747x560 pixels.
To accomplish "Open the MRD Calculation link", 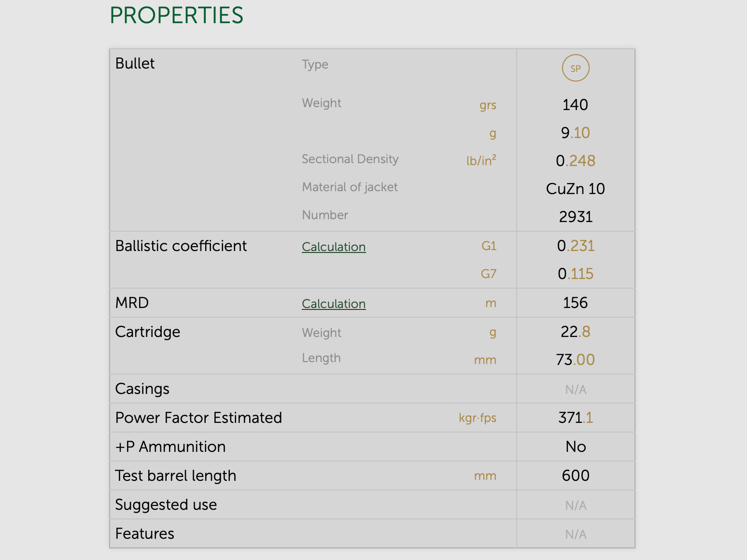I will pyautogui.click(x=334, y=304).
